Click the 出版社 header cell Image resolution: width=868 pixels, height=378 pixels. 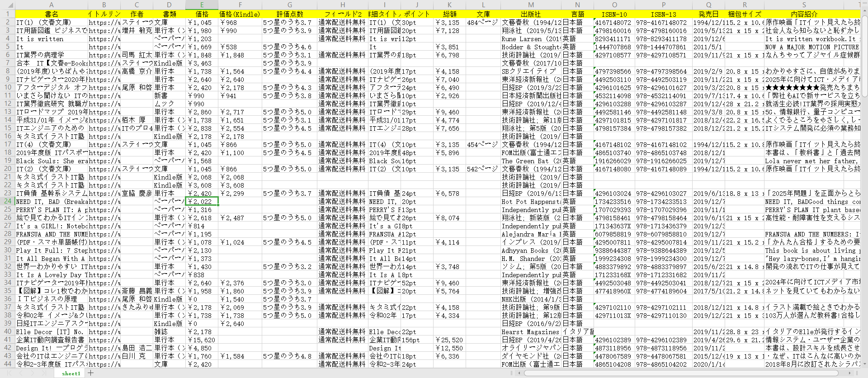(531, 14)
